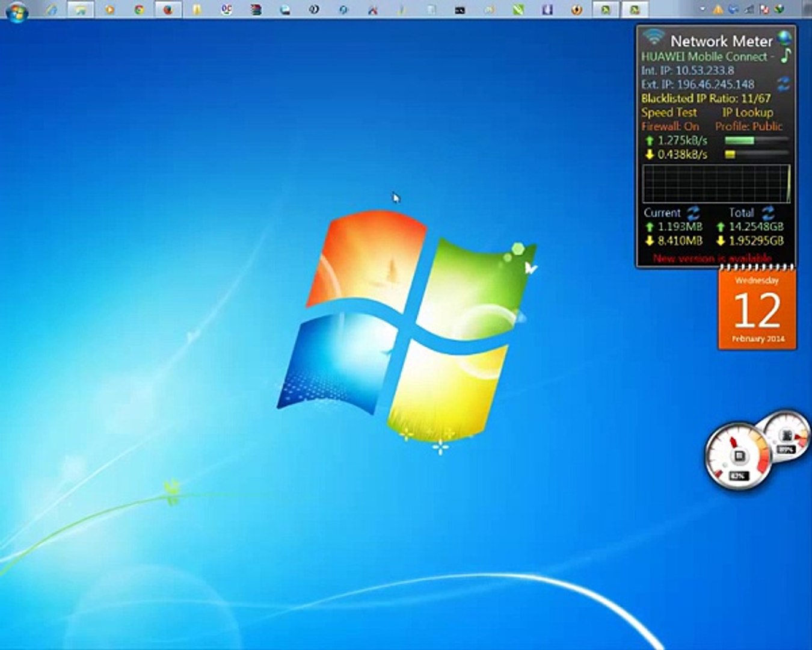Open the black Command Prompt taskbar icon
The height and width of the screenshot is (650, 812).
point(460,10)
